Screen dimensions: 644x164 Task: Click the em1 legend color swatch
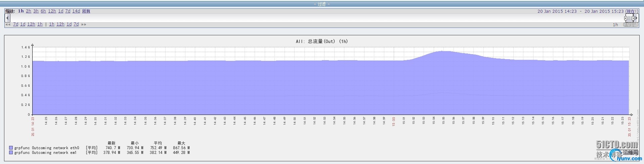(11, 153)
